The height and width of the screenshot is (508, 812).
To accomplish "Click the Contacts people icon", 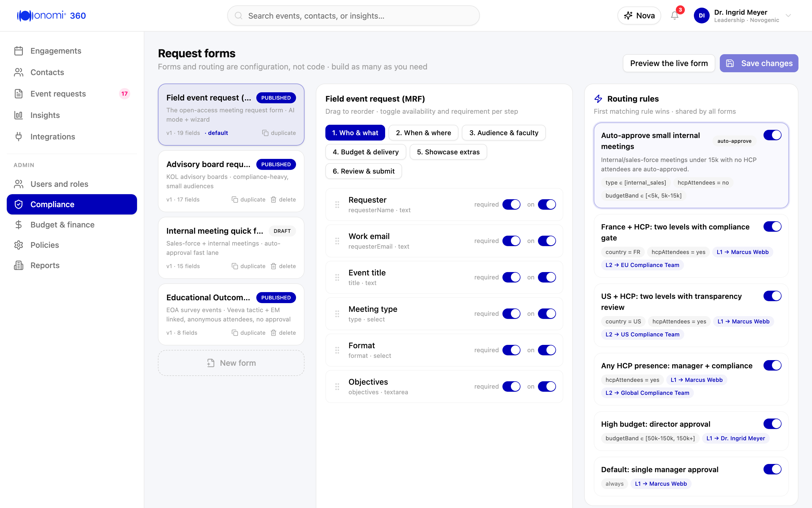I will click(x=19, y=72).
